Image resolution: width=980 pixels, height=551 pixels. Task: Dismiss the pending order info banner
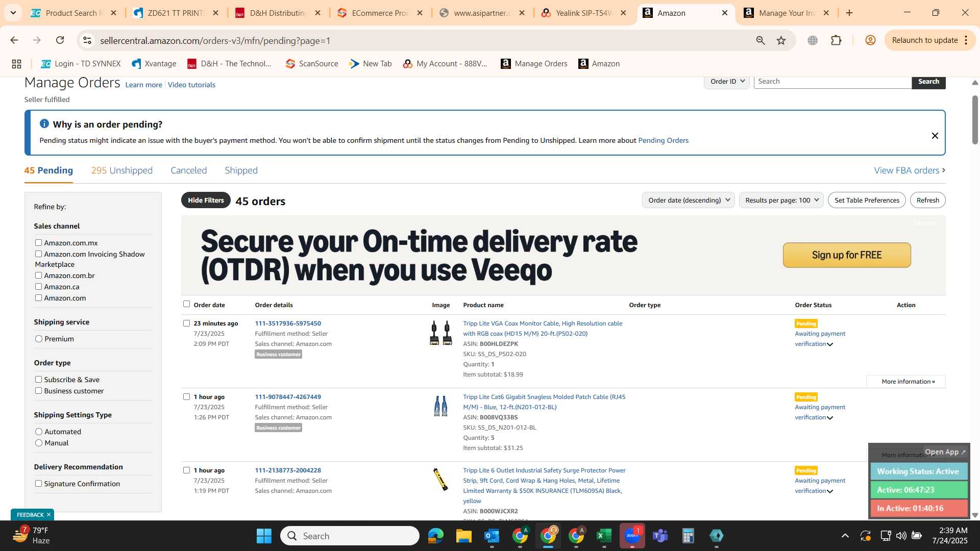(935, 136)
